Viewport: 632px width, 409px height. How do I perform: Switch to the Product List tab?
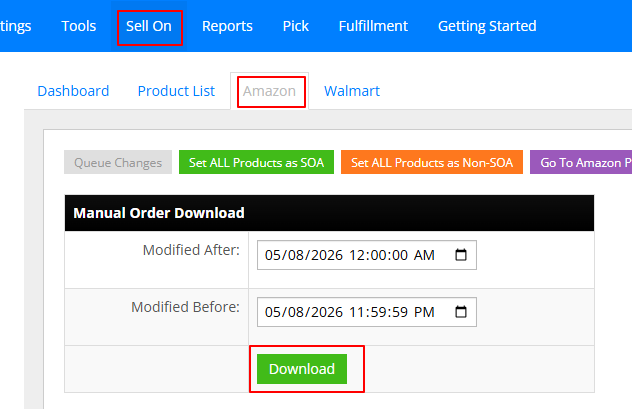[176, 91]
